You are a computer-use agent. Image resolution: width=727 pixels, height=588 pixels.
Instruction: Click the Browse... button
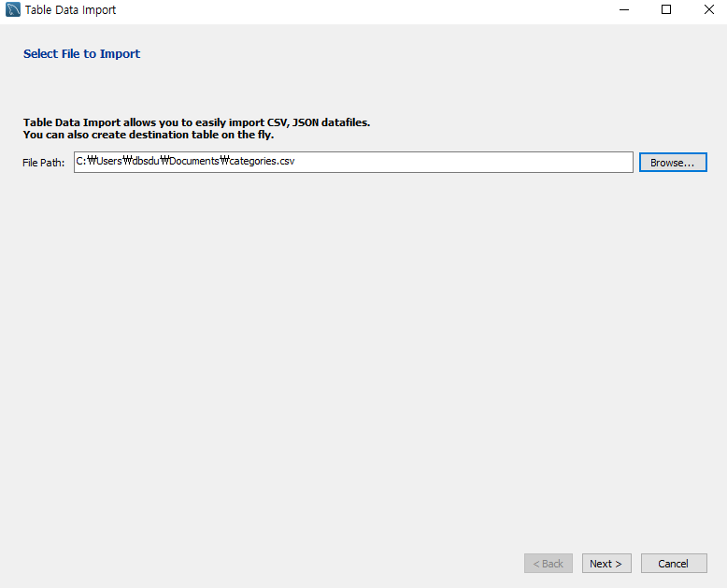pyautogui.click(x=673, y=163)
